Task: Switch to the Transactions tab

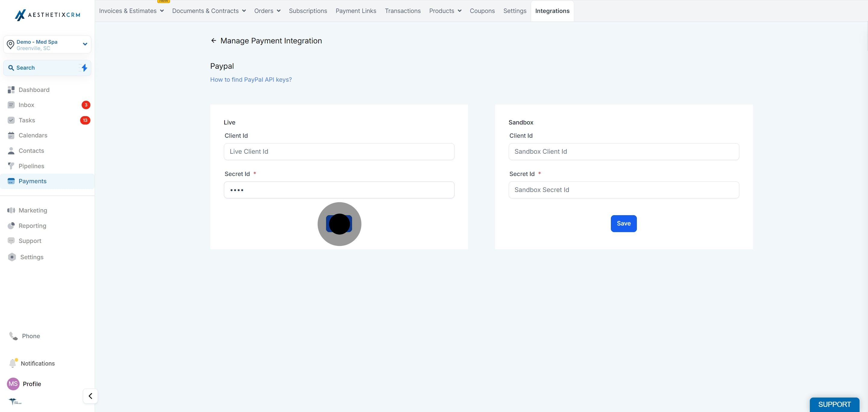Action: pyautogui.click(x=403, y=11)
